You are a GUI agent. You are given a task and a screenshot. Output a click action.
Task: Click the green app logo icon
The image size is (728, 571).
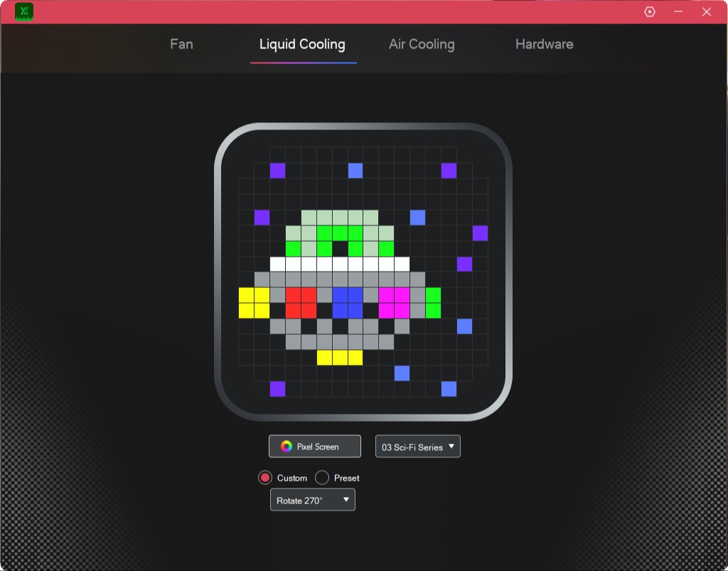pyautogui.click(x=24, y=11)
